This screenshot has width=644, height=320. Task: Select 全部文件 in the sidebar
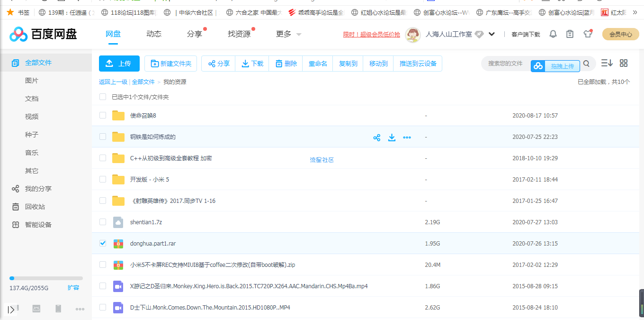(x=46, y=63)
